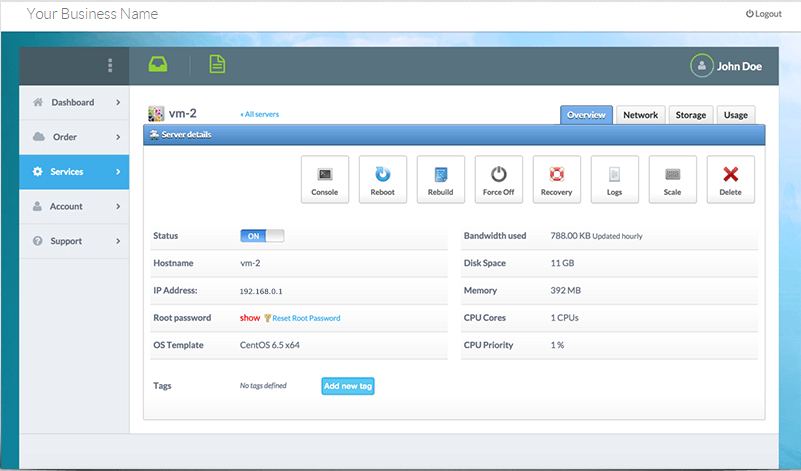Expand the Support sidebar section

click(74, 241)
